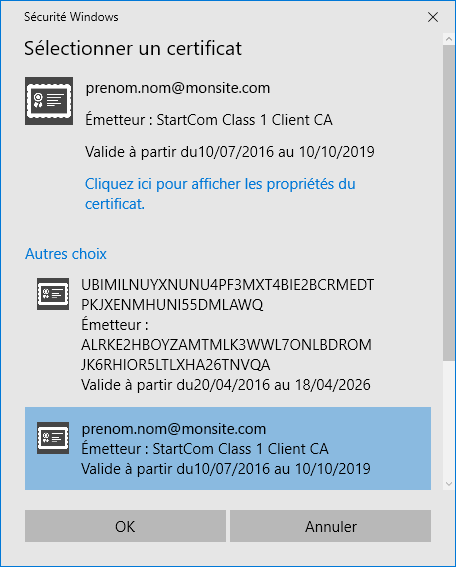Click the top prenom.nom@monsite.com email beside large icon
This screenshot has width=456, height=567.
pyautogui.click(x=178, y=88)
